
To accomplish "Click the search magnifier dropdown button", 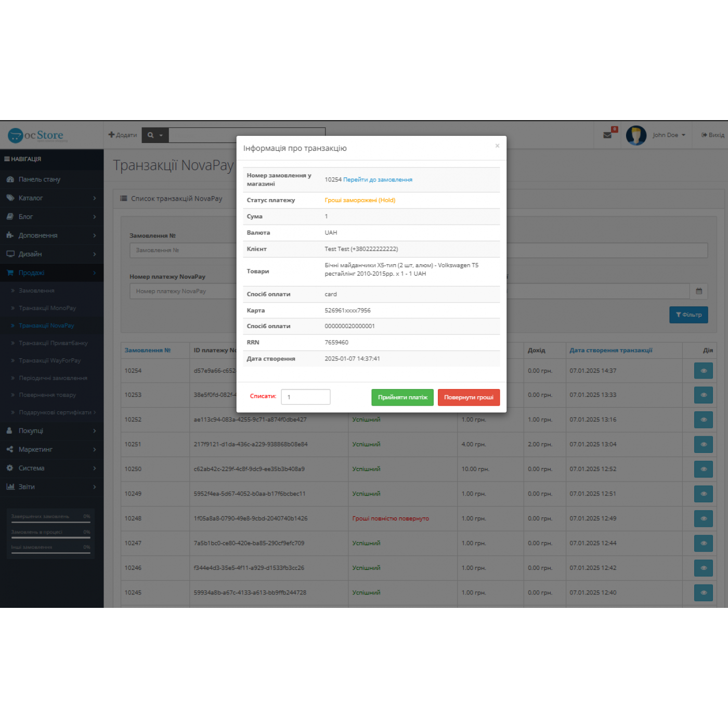I will pyautogui.click(x=154, y=135).
